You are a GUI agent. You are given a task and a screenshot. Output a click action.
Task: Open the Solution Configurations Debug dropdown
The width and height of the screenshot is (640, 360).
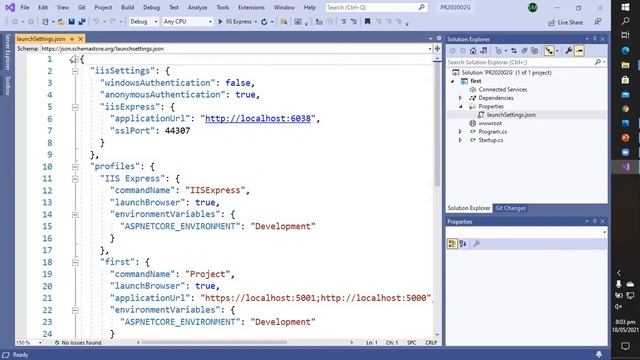[x=144, y=22]
